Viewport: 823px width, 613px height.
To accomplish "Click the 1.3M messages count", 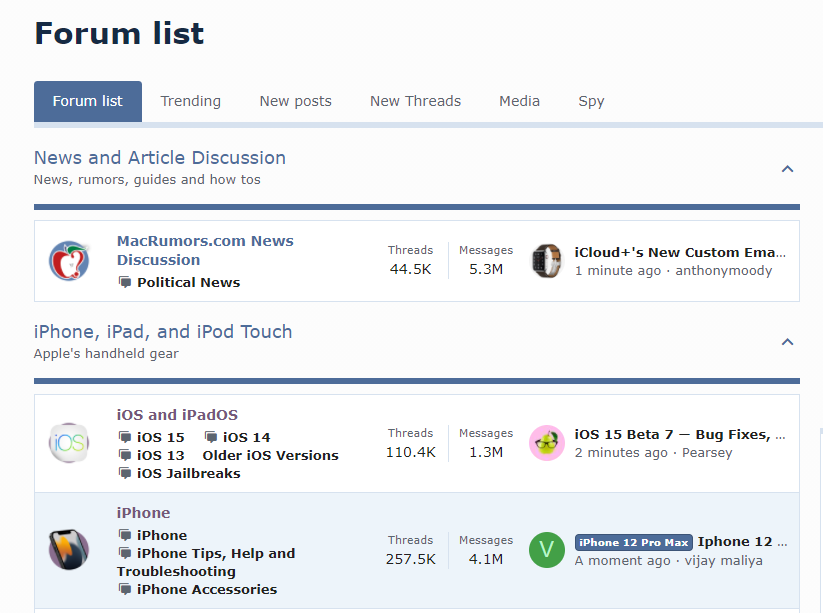I will coord(486,452).
